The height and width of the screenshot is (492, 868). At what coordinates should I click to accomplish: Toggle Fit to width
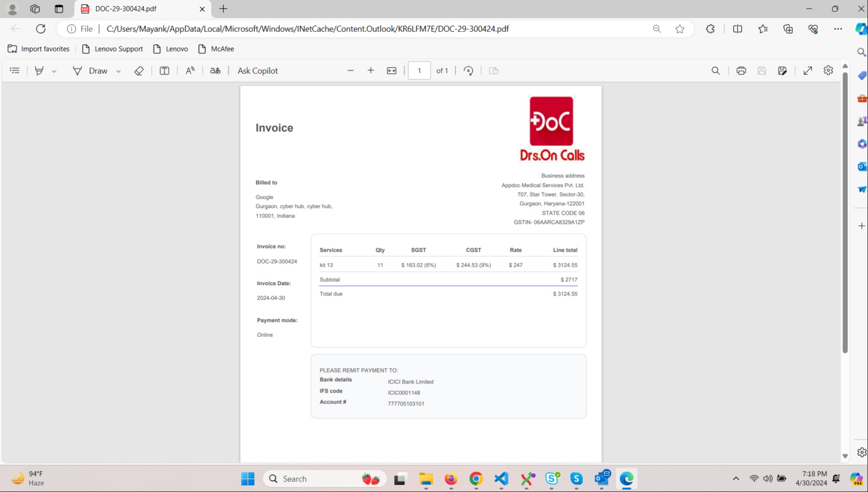pos(392,71)
